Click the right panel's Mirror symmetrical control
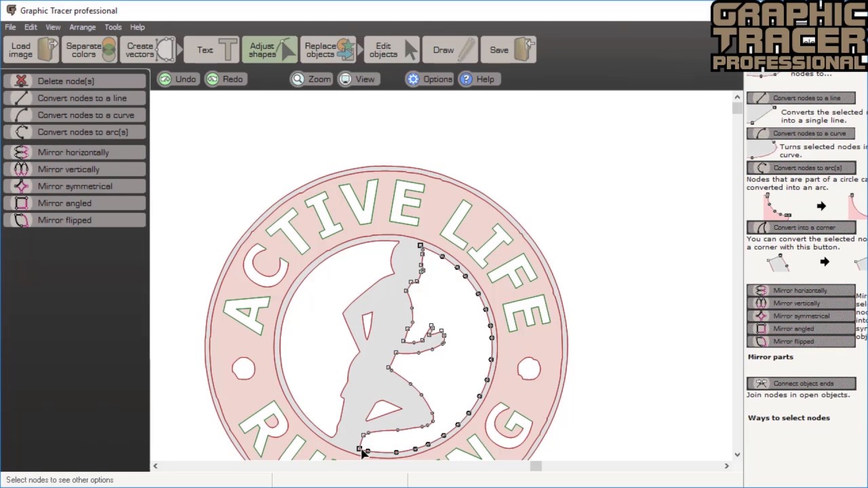Viewport: 868px width, 488px height. pyautogui.click(x=801, y=316)
